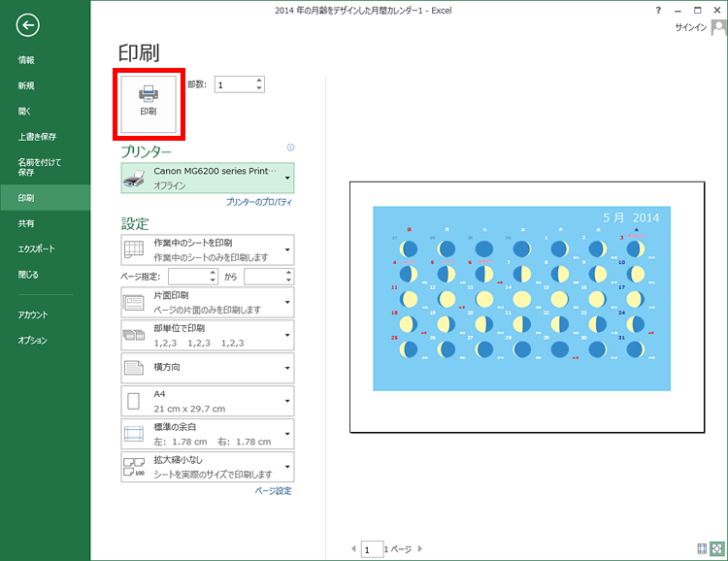Expand the 作業中のシートを印刷 dropdown
Viewport: 728px width, 561px height.
208,249
